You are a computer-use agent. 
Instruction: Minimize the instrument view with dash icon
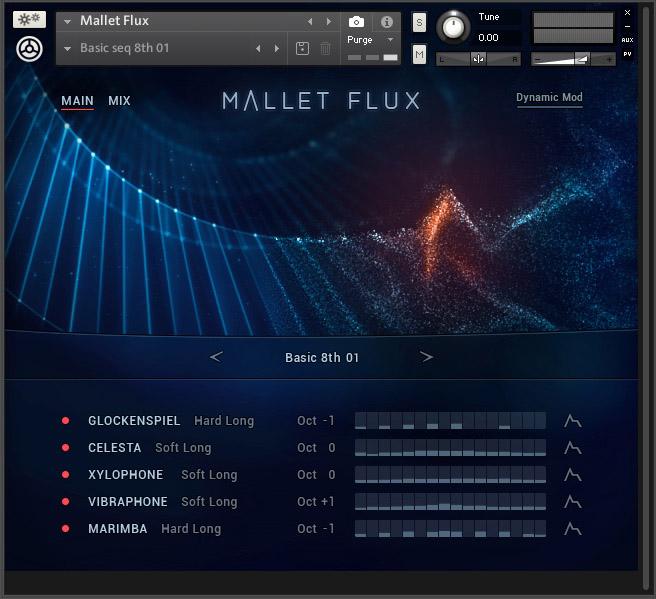coord(627,26)
